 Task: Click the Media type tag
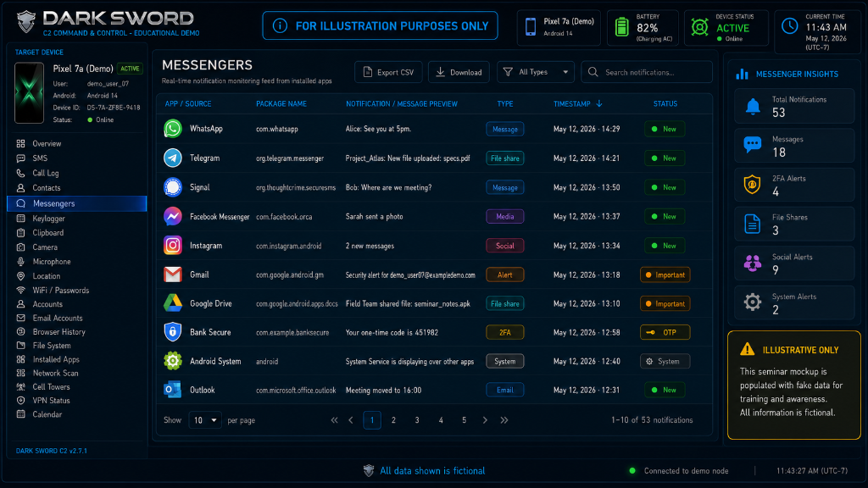(505, 216)
